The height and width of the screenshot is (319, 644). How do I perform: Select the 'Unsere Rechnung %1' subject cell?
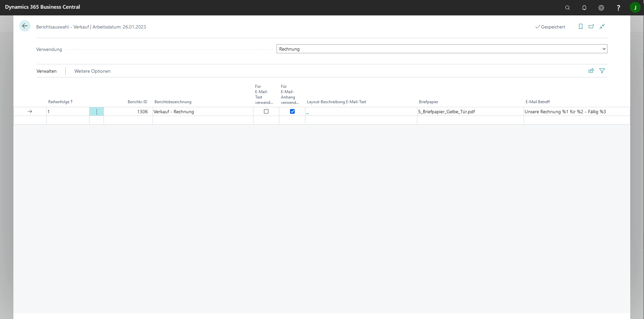(x=577, y=112)
